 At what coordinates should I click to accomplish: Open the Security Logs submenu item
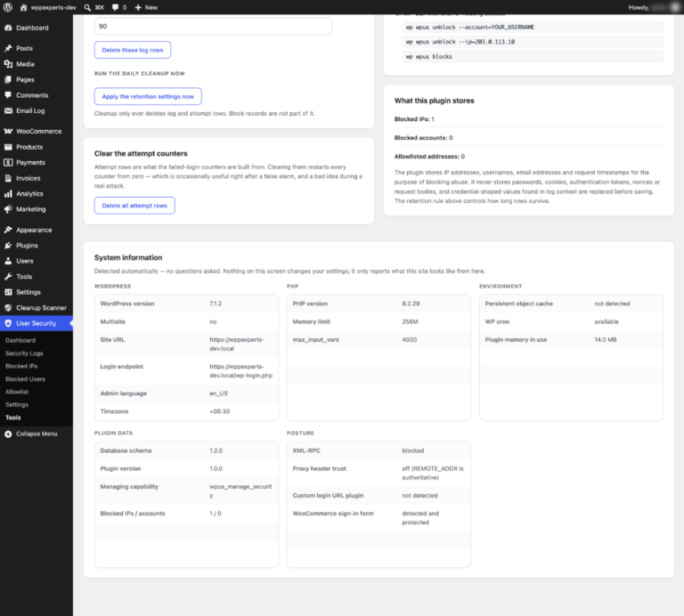coord(24,353)
